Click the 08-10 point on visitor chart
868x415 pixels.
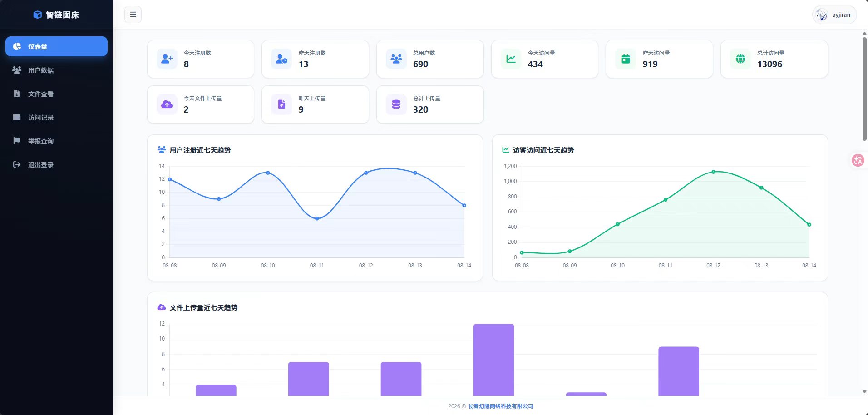617,224
